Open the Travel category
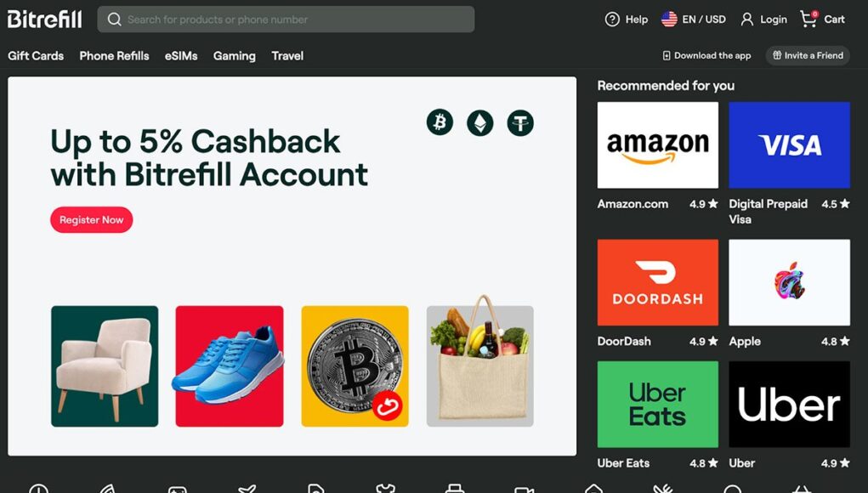The width and height of the screenshot is (868, 493). [287, 56]
